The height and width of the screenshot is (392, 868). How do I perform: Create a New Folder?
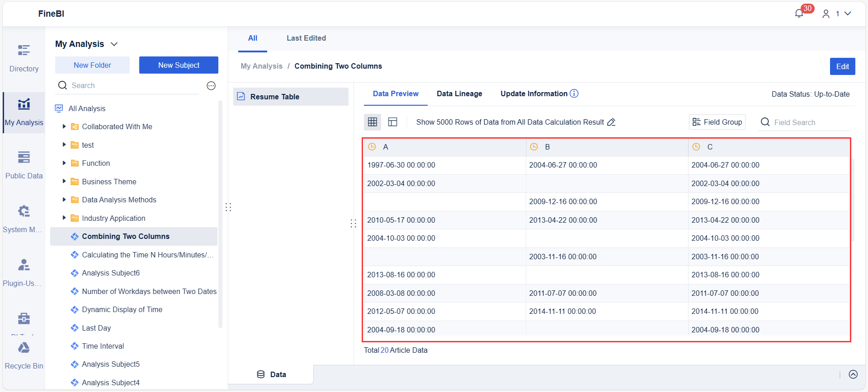click(92, 65)
